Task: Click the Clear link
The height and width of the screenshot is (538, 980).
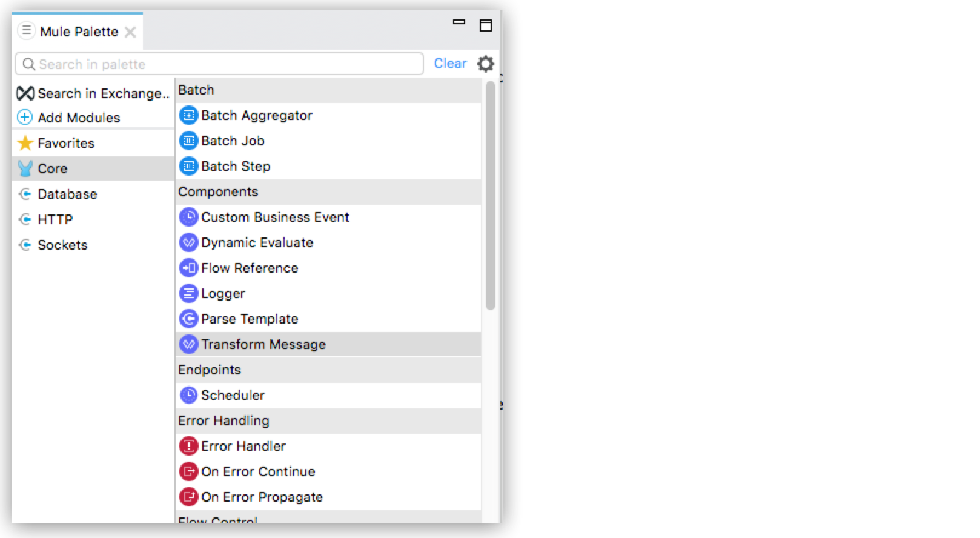Action: (x=450, y=64)
